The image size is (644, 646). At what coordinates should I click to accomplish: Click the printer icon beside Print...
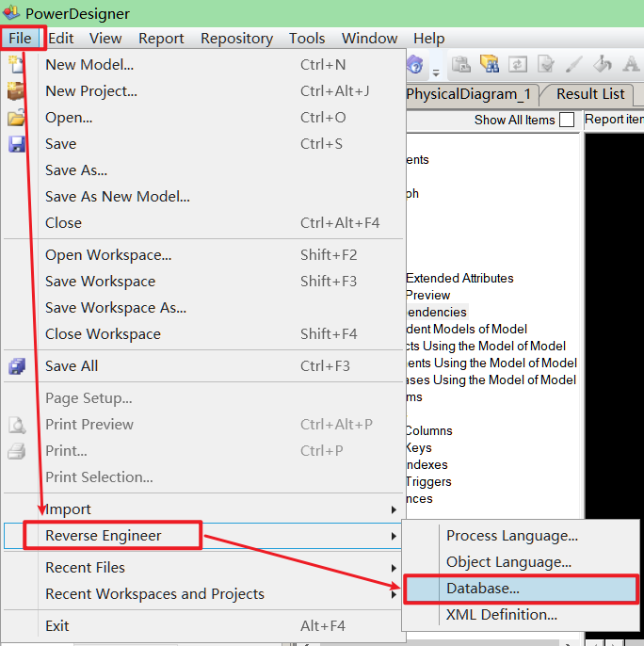coord(17,451)
